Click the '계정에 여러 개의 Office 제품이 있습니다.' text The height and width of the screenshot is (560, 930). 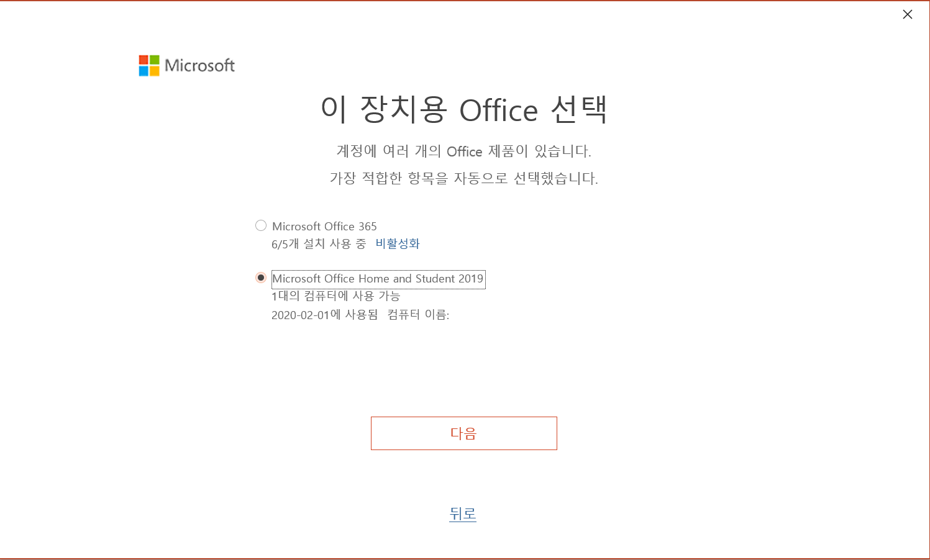(x=464, y=151)
